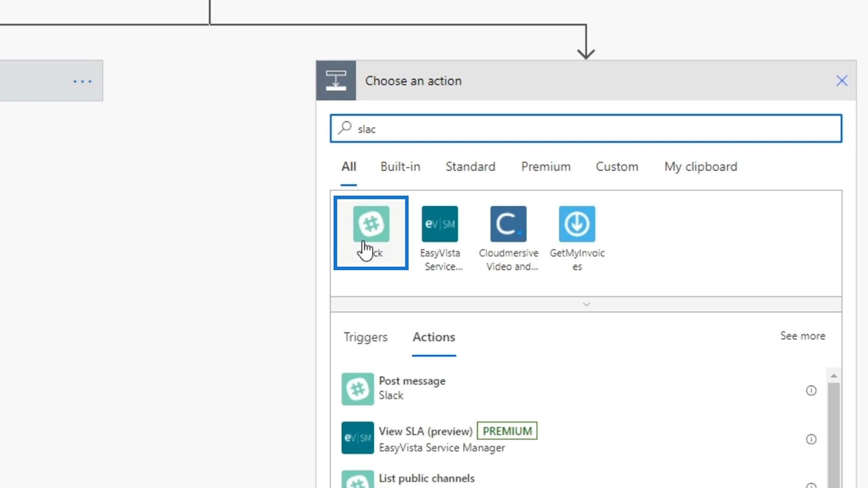Expand the connectors list chevron

[x=586, y=304]
